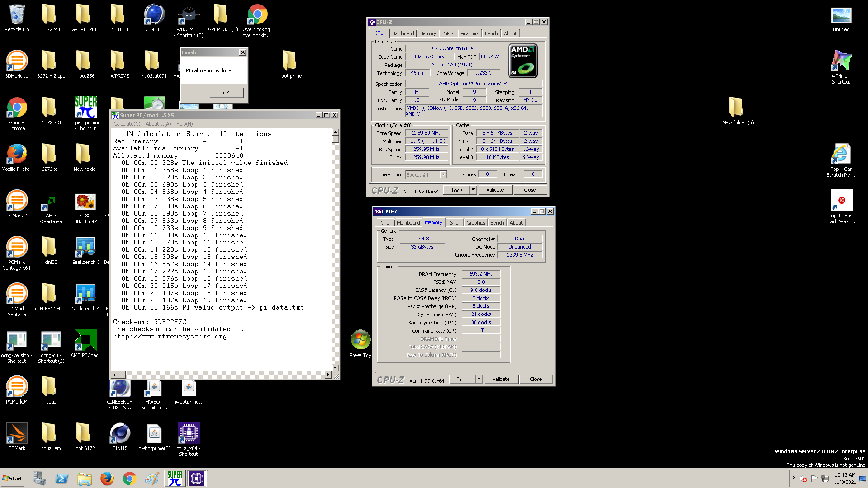Launch the HWBOT Submitter jar file
The height and width of the screenshot is (488, 868).
coord(154,395)
